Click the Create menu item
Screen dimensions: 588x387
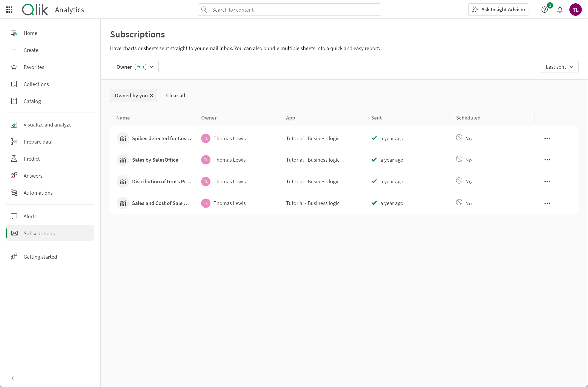point(31,50)
